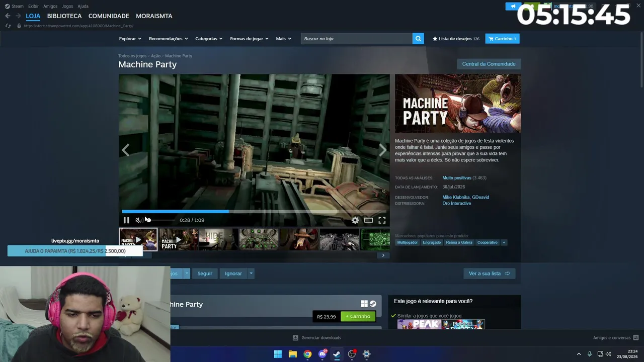Open publisher link 'Oro Interactive'
Screen dimensions: 644x362
[457, 204]
